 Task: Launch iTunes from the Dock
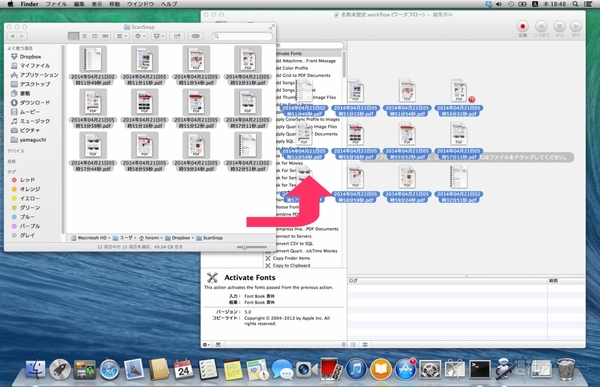356,370
